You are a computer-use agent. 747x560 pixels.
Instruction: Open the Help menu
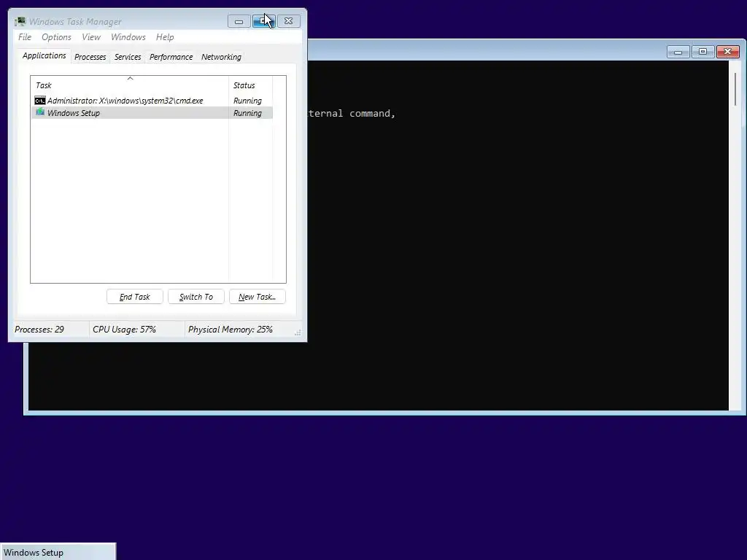[x=165, y=37]
